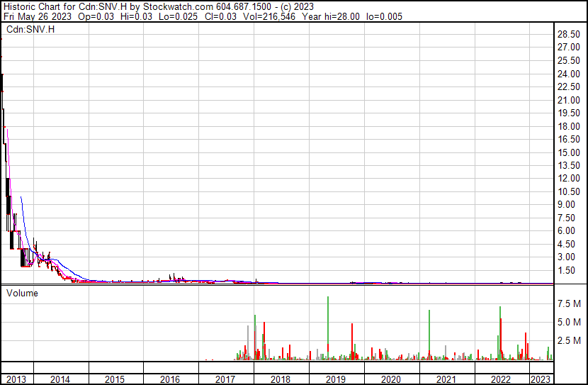Click the tallest green volume bar in 2019

pyautogui.click(x=328, y=326)
